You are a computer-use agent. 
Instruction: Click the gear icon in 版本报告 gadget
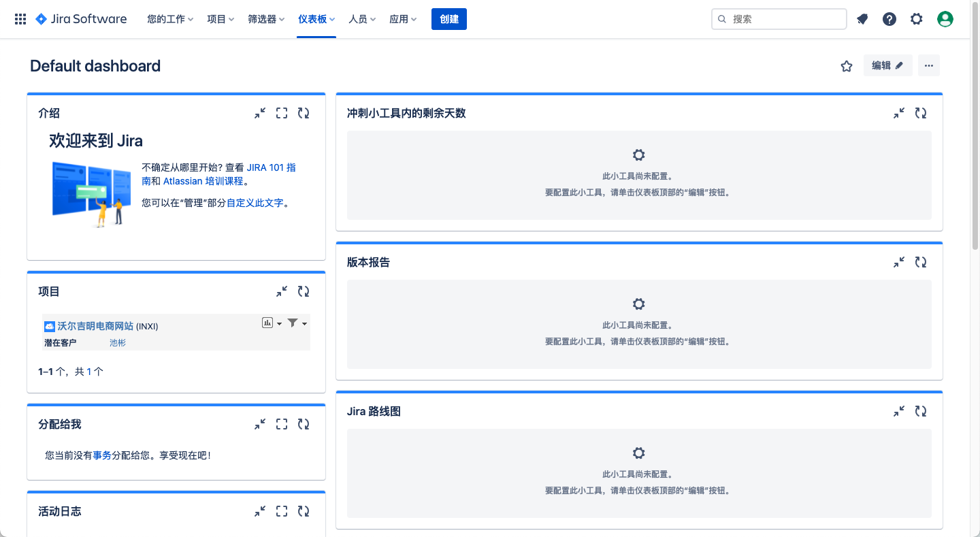(x=638, y=304)
